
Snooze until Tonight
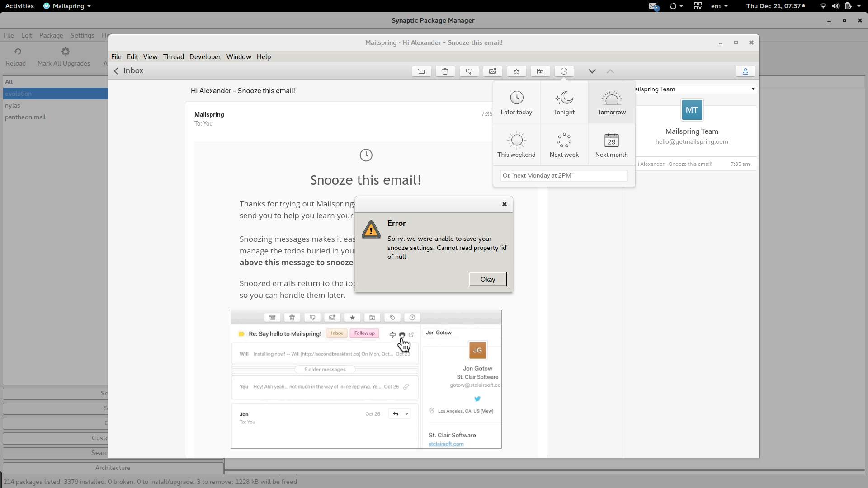tap(564, 103)
